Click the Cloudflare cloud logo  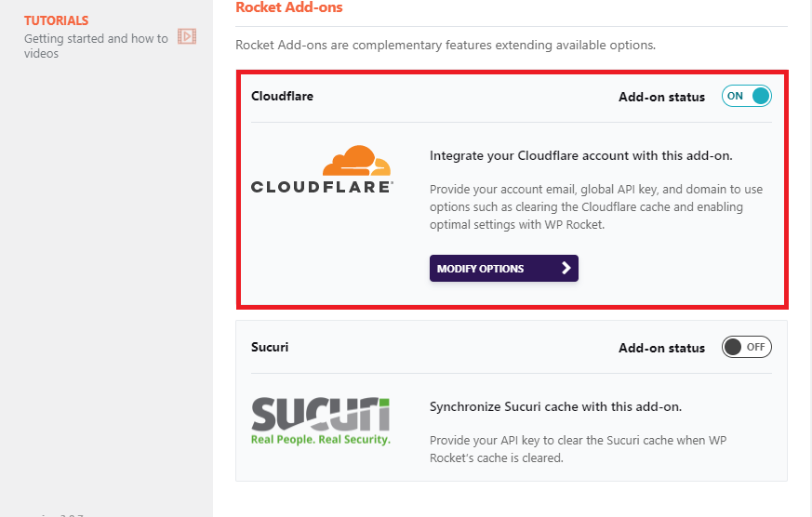coord(357,161)
